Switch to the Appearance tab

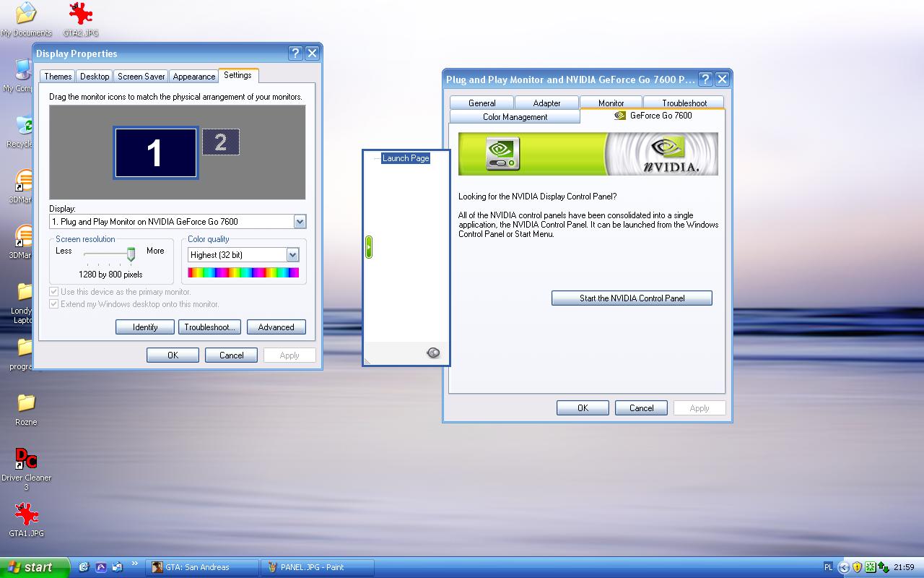[194, 77]
